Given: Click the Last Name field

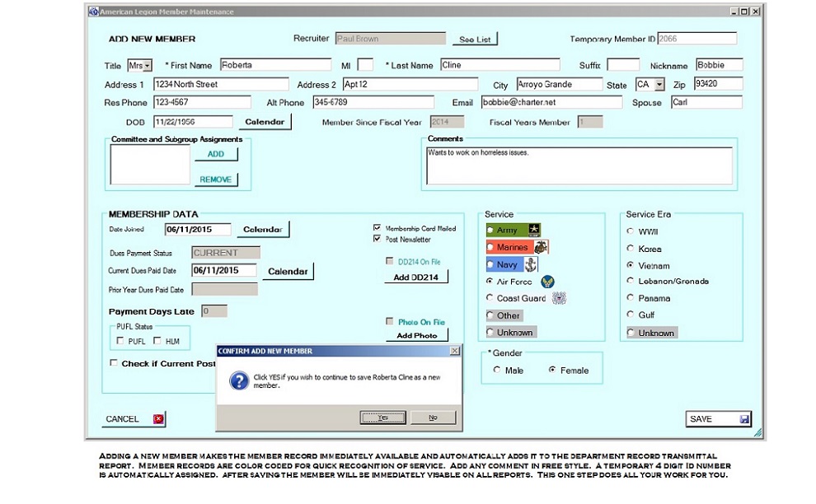Looking at the screenshot, I should click(x=500, y=65).
